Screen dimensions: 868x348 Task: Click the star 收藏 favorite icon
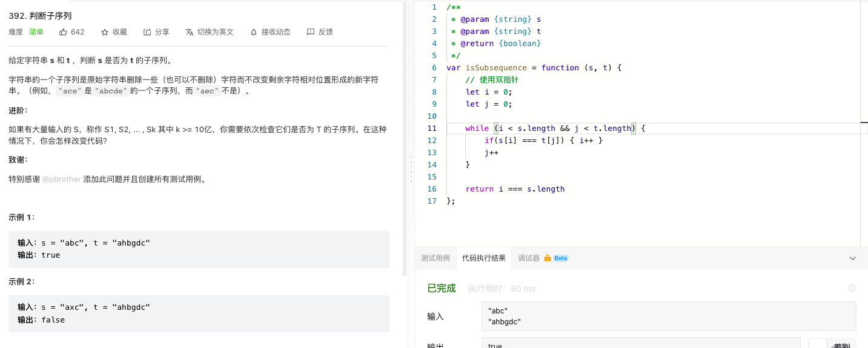(105, 32)
